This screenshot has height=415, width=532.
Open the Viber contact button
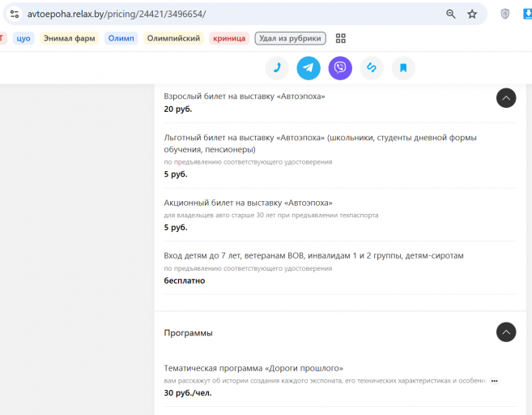tap(340, 68)
